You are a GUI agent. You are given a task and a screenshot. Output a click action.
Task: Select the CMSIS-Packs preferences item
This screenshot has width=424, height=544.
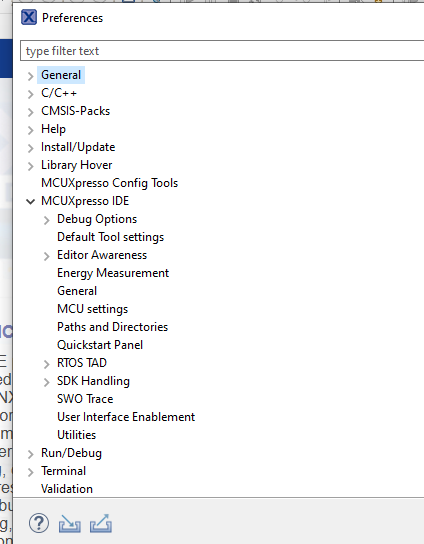pyautogui.click(x=75, y=111)
